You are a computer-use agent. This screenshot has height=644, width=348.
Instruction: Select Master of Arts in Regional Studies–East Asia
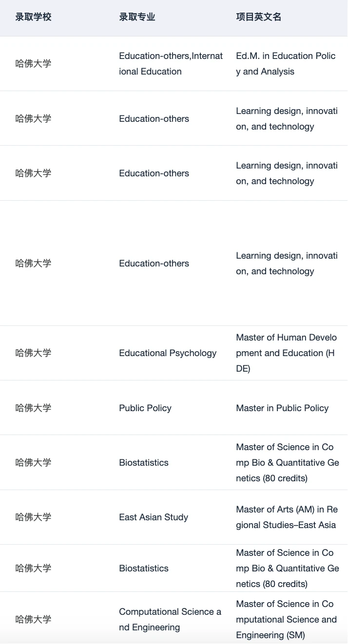[287, 517]
